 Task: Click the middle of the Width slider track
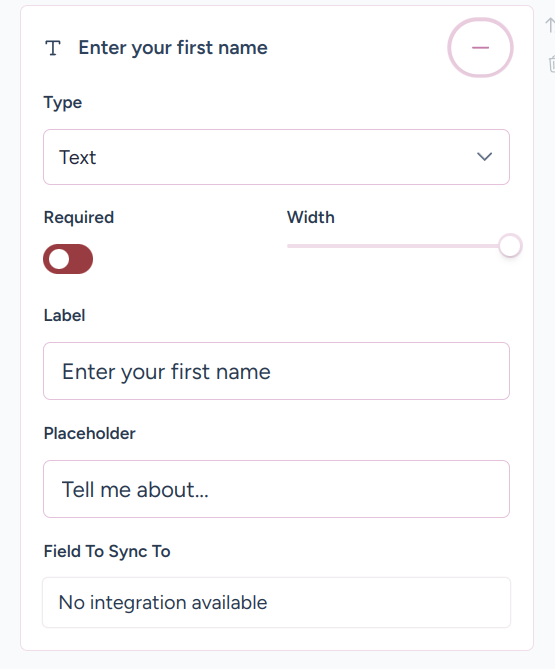click(398, 246)
